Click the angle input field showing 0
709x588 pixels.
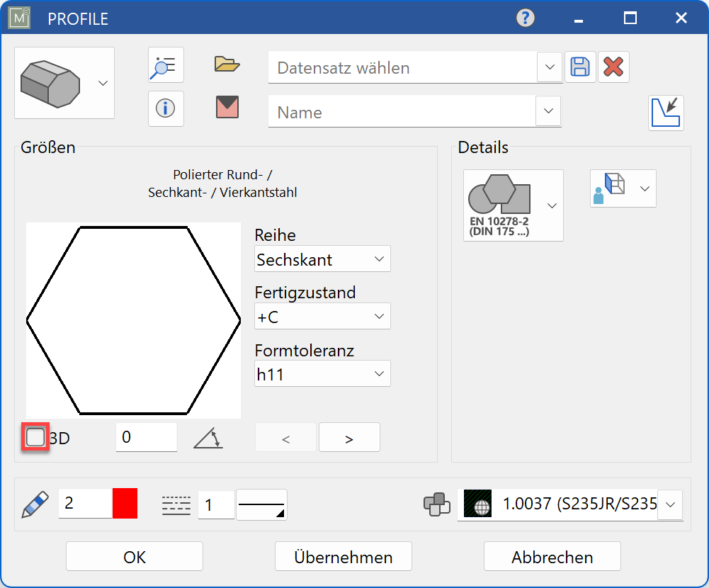(146, 437)
